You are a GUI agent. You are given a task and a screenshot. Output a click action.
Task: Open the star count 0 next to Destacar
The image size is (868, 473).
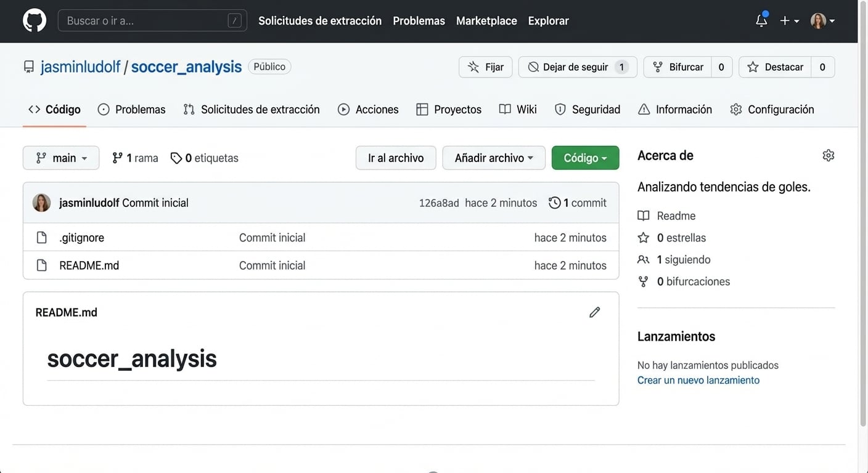point(822,67)
